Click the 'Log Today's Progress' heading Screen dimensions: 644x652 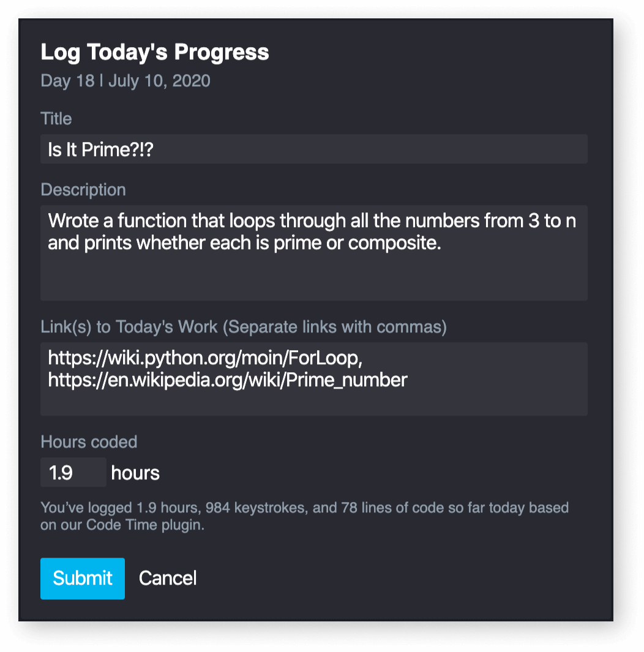[x=154, y=52]
